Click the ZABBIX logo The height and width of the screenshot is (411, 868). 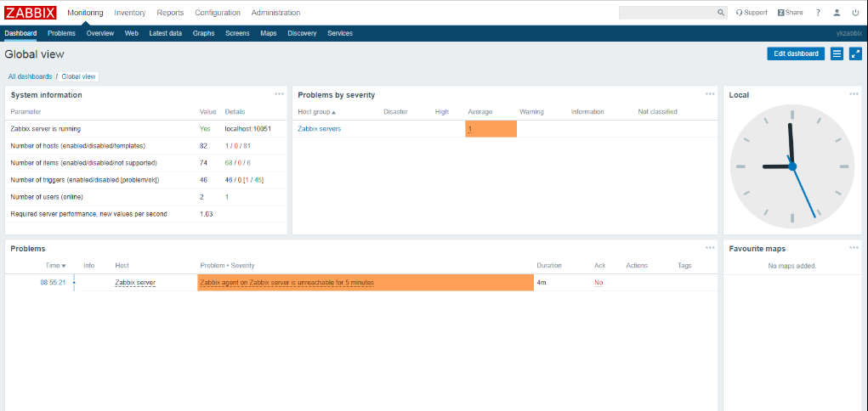coord(31,12)
